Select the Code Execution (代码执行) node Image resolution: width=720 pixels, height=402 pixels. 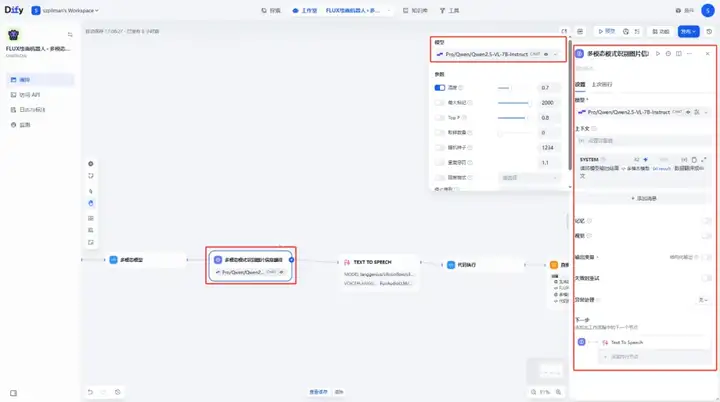(484, 265)
